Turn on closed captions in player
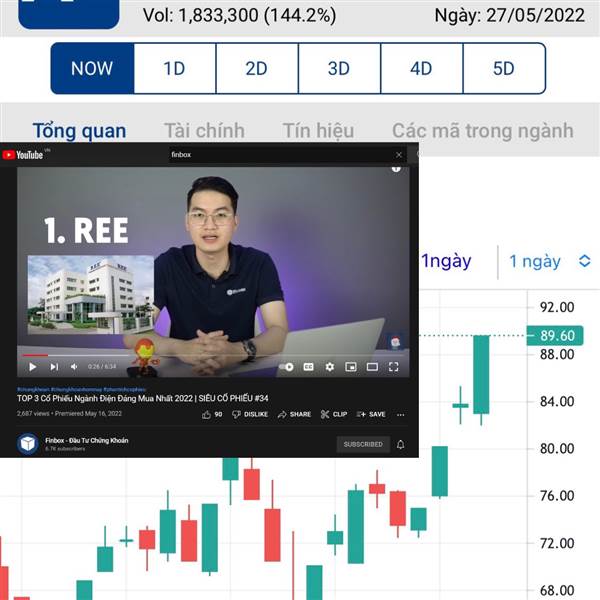 pos(308,367)
